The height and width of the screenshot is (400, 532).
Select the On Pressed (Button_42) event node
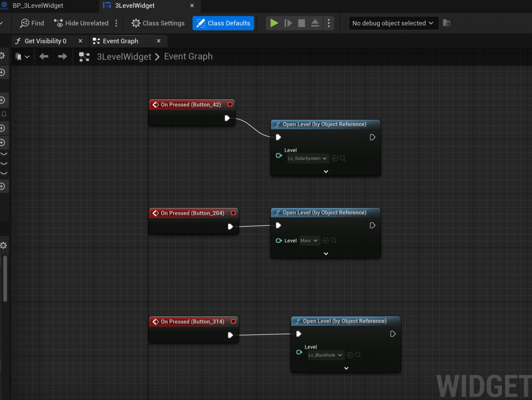coord(191,105)
